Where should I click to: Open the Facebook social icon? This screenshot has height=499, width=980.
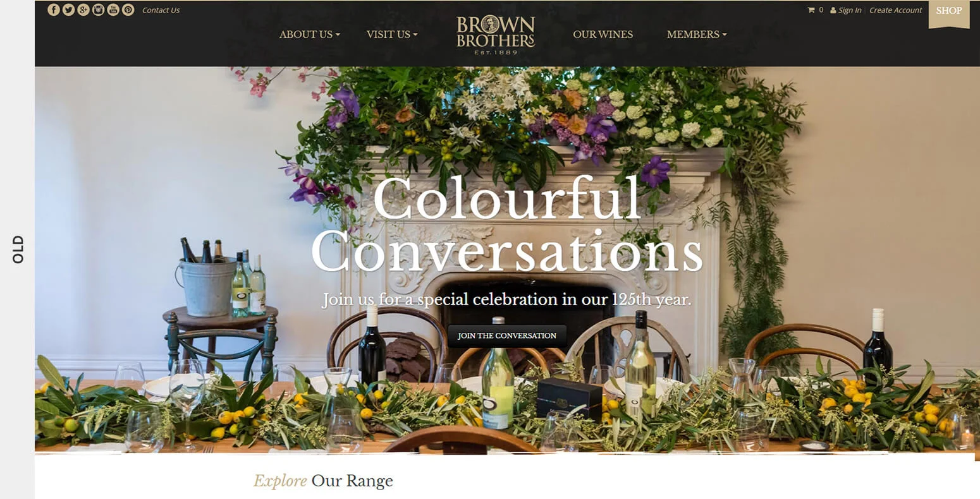coord(54,9)
